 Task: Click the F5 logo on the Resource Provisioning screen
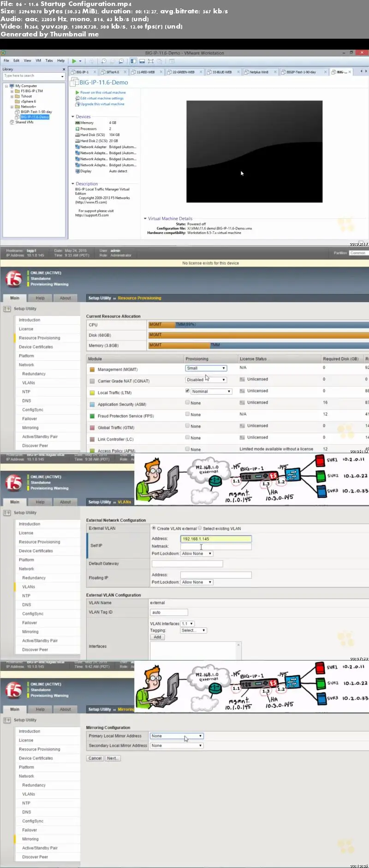[x=14, y=279]
